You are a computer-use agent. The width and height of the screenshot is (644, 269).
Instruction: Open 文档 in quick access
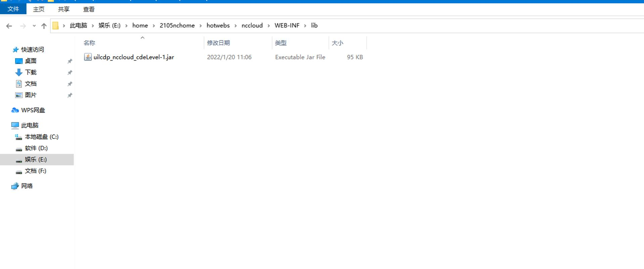coord(31,84)
